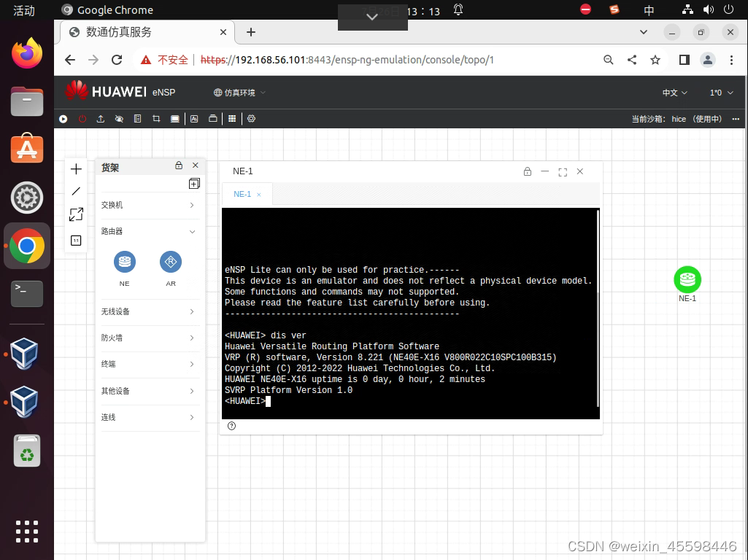Reload the page
Viewport: 748px width, 560px height.
click(x=117, y=60)
